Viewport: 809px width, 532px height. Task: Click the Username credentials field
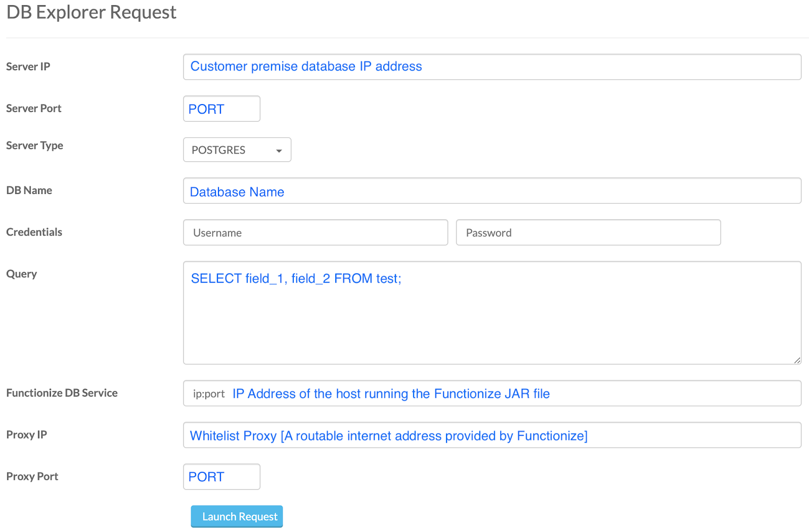click(316, 232)
